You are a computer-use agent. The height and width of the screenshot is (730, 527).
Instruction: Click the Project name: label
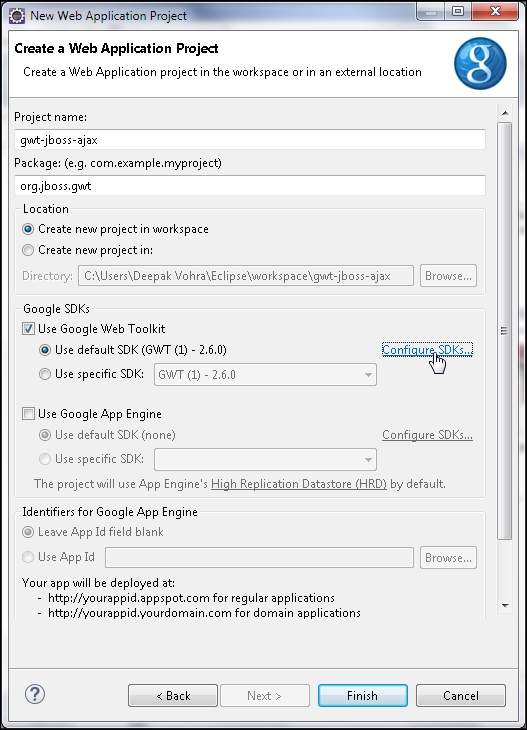point(50,117)
